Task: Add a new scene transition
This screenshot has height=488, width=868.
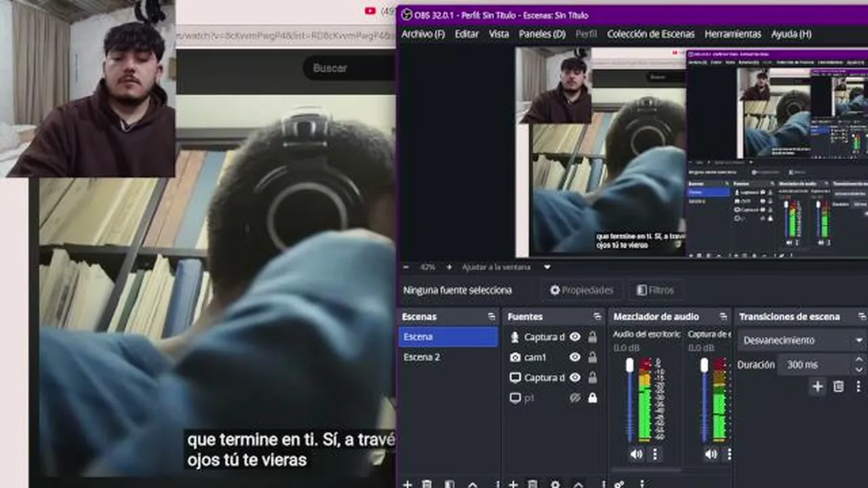Action: [818, 386]
